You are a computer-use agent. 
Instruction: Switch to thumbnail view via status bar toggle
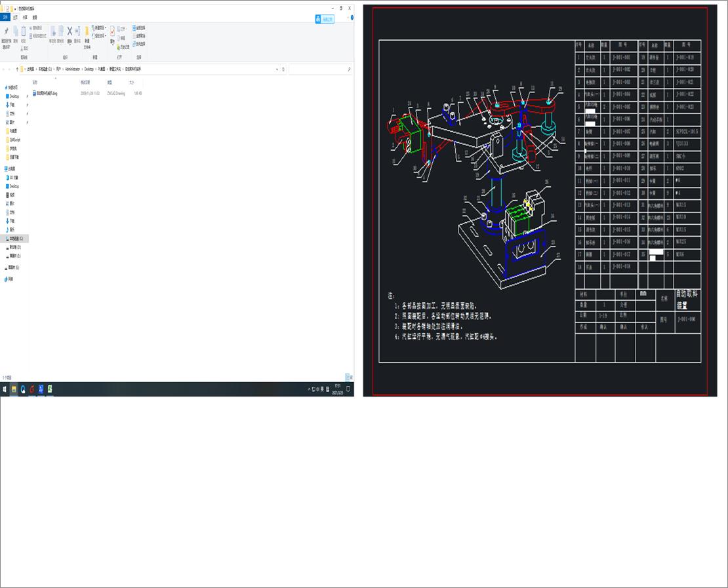pyautogui.click(x=351, y=378)
